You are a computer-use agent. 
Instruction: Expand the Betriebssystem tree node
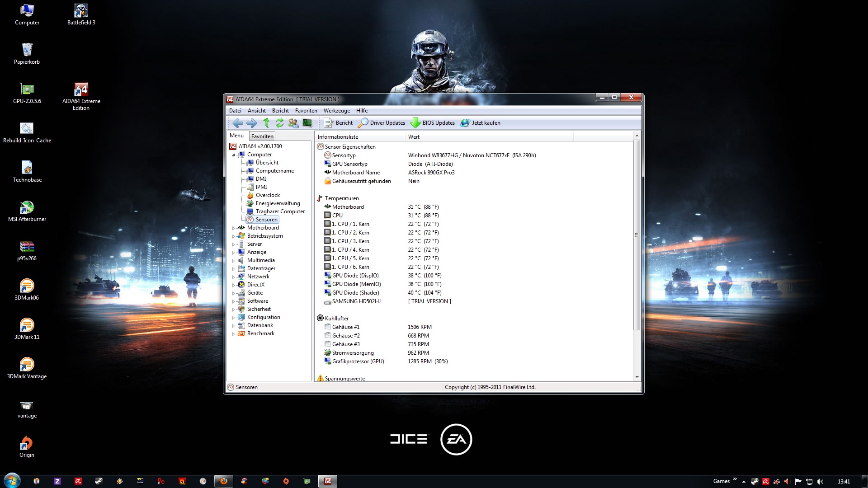pos(234,236)
